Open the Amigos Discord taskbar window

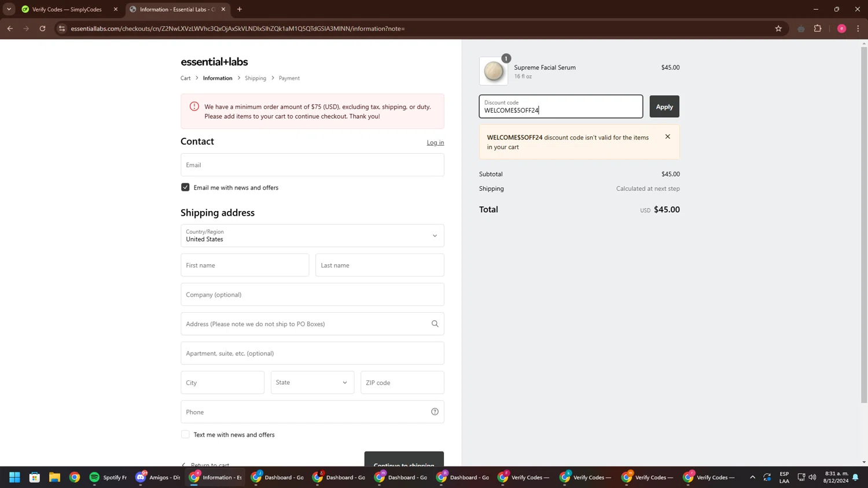157,477
